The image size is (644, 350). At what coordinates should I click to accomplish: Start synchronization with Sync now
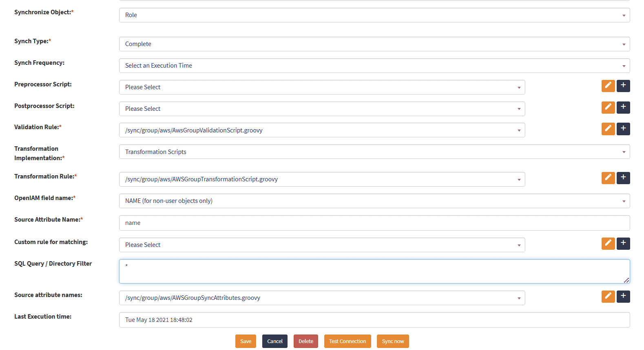pyautogui.click(x=392, y=341)
